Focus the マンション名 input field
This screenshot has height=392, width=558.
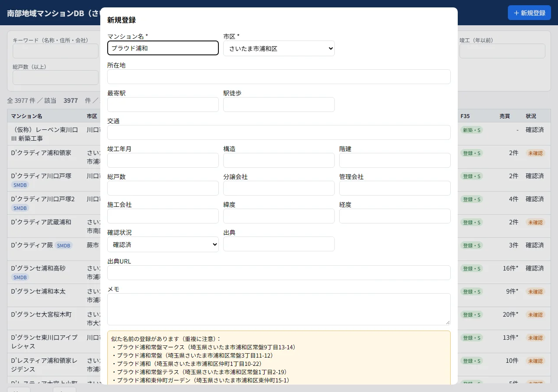tap(163, 48)
